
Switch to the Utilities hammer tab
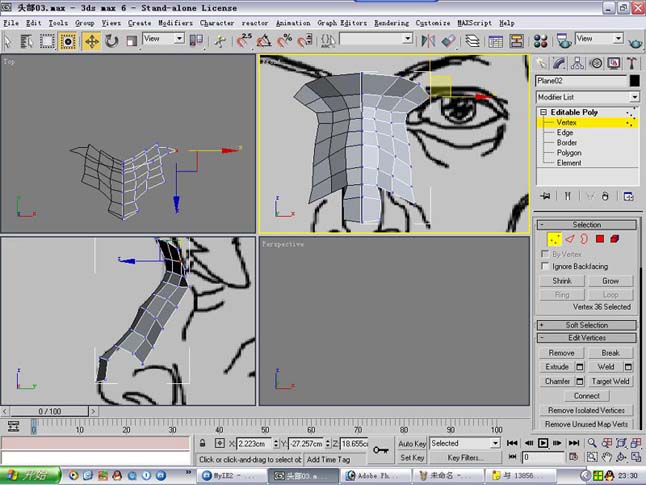(632, 63)
